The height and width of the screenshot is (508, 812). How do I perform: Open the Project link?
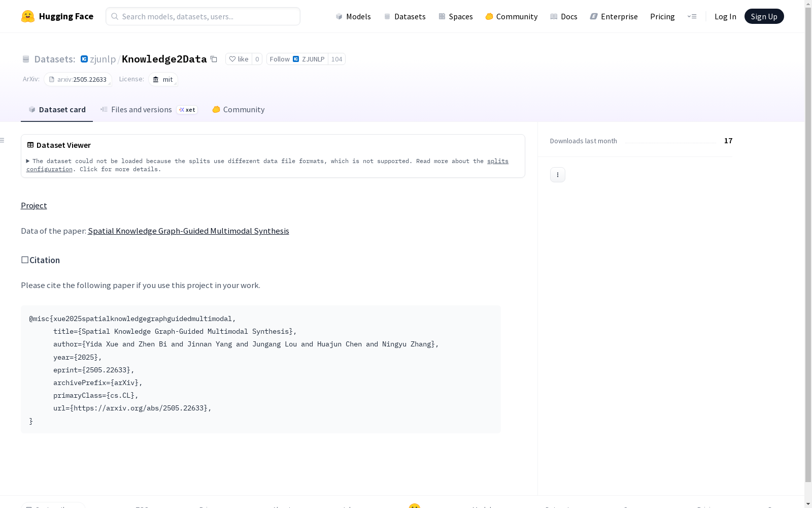click(x=33, y=205)
